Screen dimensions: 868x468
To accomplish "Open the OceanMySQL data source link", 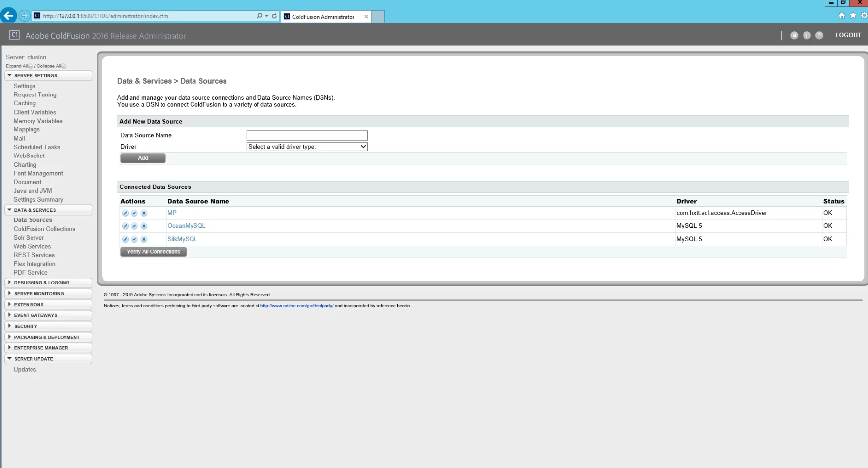I will [x=187, y=226].
